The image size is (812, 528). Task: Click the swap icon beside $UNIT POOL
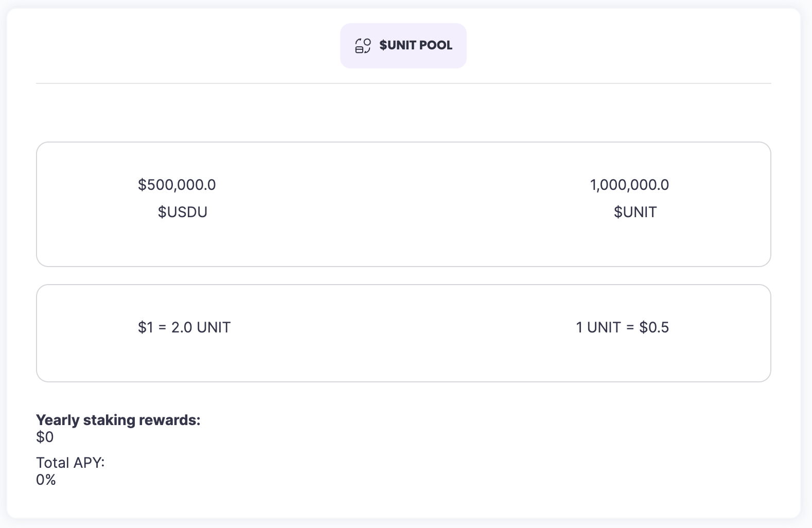tap(363, 46)
